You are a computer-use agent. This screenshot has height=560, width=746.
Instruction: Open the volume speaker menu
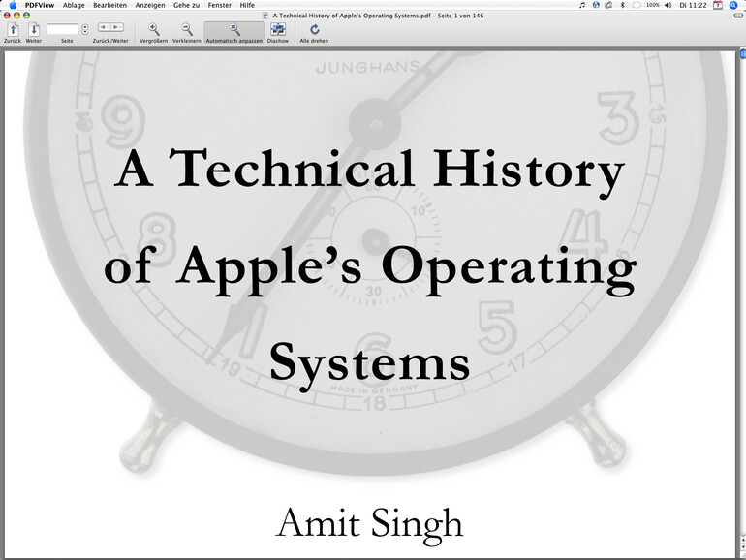(x=668, y=5)
